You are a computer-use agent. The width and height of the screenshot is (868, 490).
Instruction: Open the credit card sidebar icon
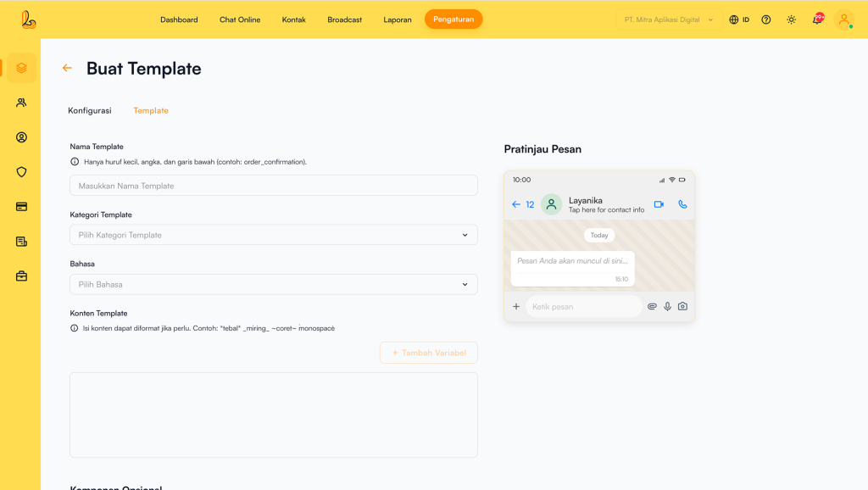(x=21, y=206)
